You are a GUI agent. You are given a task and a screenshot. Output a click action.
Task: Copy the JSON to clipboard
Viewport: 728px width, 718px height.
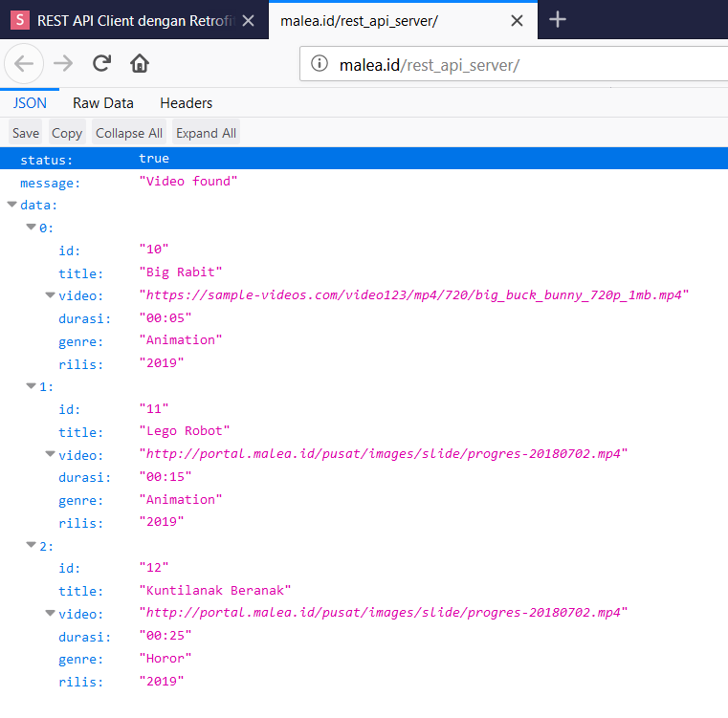(67, 133)
